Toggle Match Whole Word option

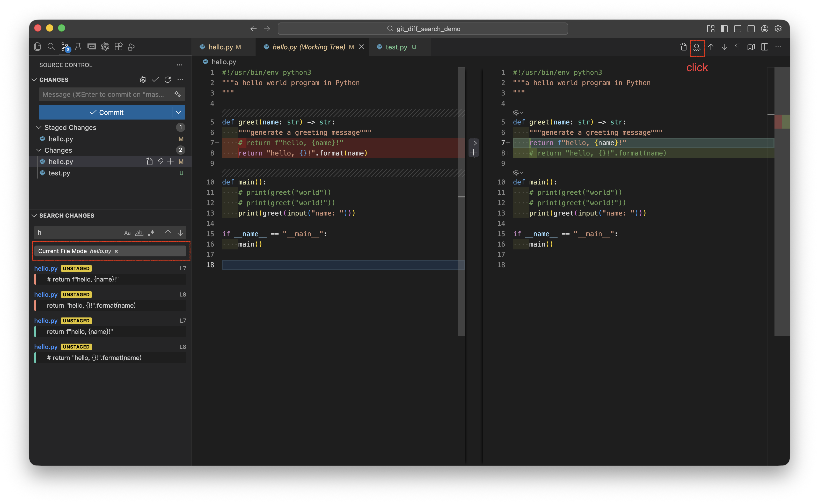(x=139, y=233)
